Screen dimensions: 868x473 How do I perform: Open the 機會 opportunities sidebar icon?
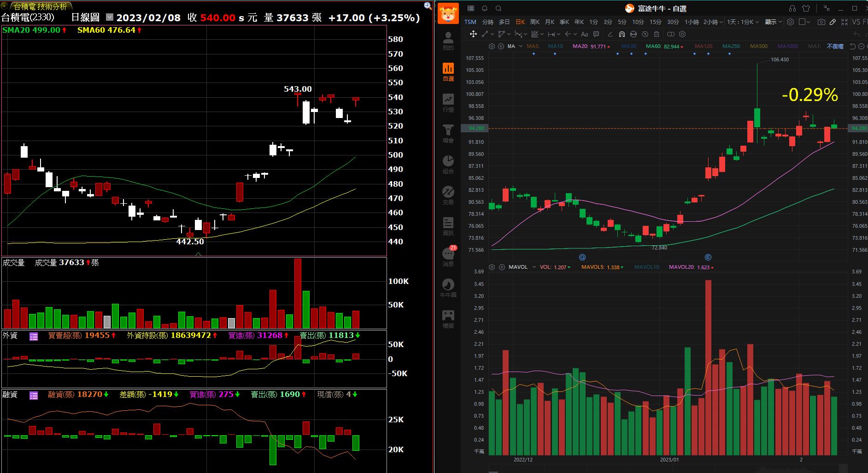tap(448, 133)
